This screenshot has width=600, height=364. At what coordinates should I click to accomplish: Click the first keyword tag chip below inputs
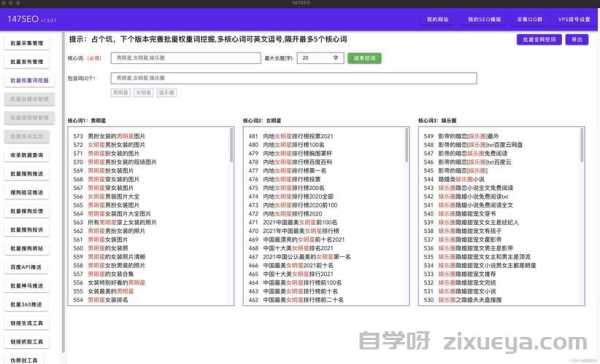pyautogui.click(x=121, y=93)
